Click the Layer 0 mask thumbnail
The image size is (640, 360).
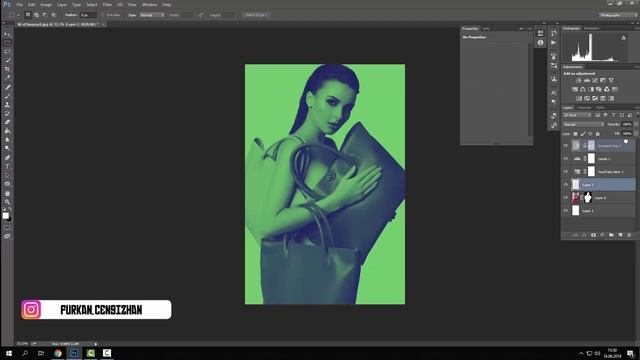[588, 198]
